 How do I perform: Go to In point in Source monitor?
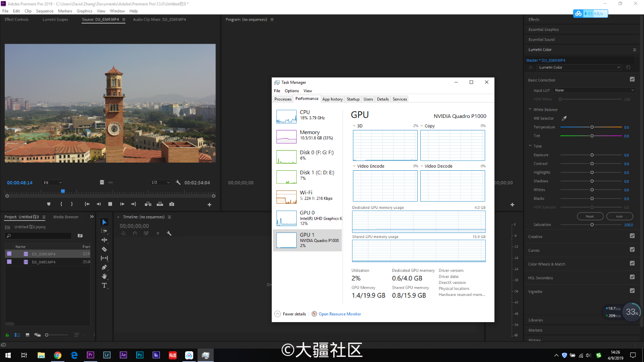(x=87, y=204)
